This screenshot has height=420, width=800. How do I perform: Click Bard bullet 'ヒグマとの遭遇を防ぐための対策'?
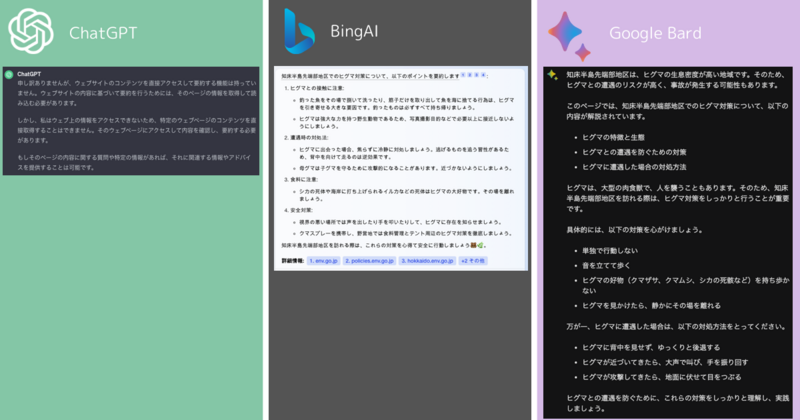click(634, 152)
